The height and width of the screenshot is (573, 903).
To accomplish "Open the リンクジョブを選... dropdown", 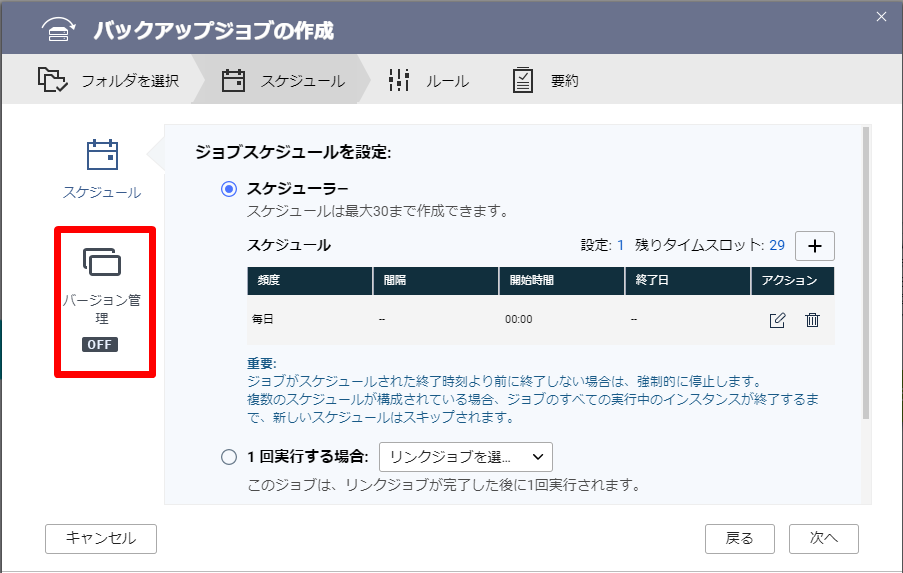I will tap(465, 457).
